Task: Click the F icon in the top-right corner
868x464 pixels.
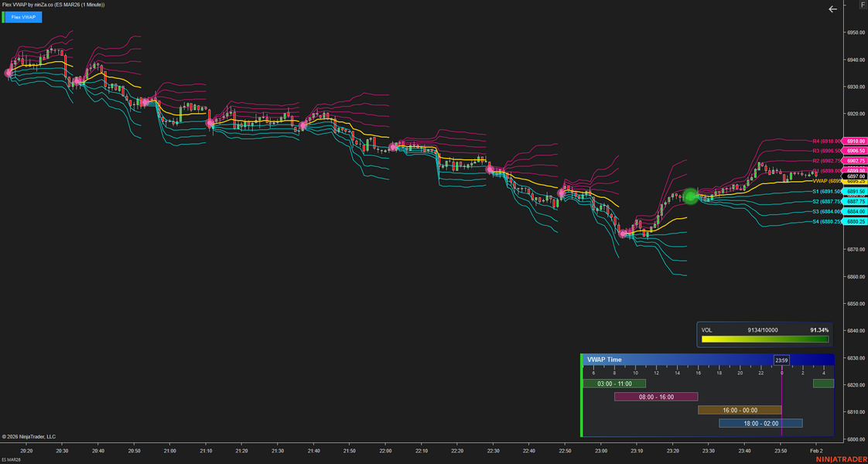Action: pos(863,5)
